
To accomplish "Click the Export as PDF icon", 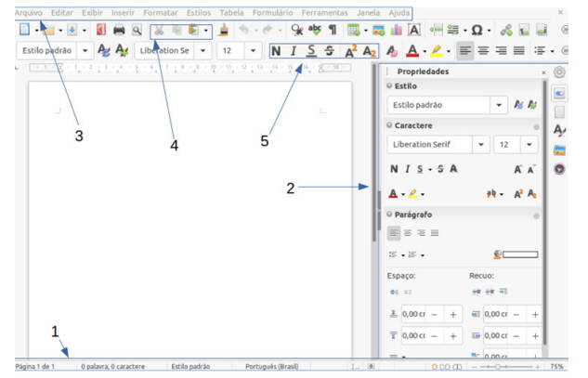I will coord(100,29).
